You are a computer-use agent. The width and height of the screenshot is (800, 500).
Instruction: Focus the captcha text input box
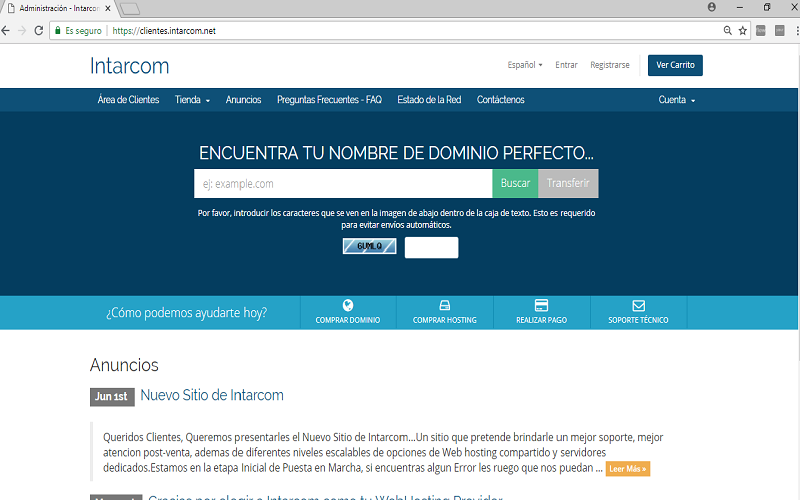coord(431,247)
